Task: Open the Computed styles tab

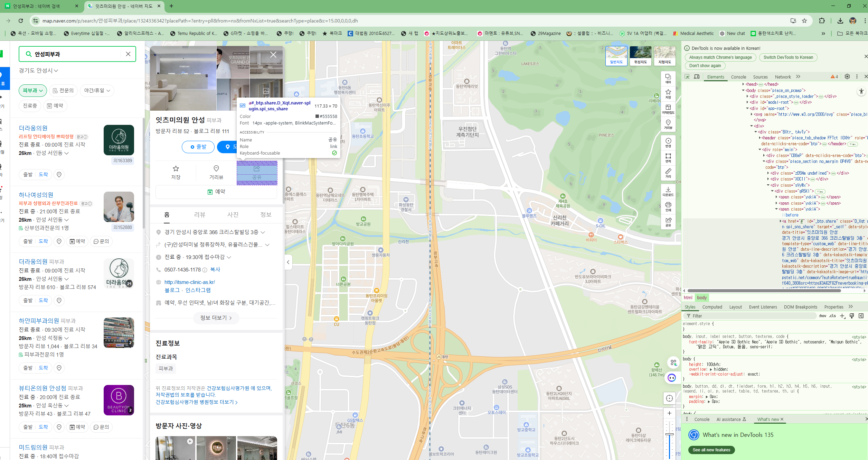Action: [x=712, y=307]
